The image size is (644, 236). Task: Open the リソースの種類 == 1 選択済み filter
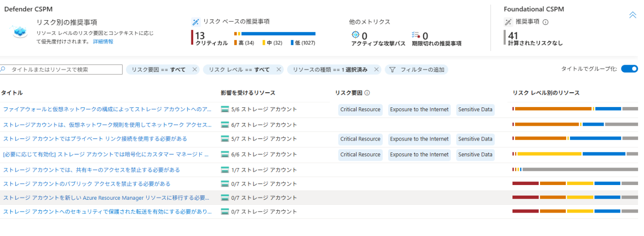click(330, 70)
